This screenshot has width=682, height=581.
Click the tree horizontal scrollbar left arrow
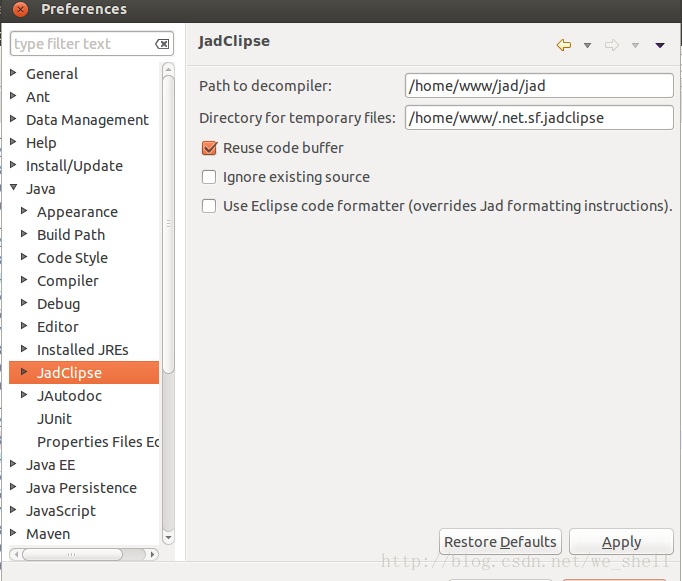(x=16, y=554)
